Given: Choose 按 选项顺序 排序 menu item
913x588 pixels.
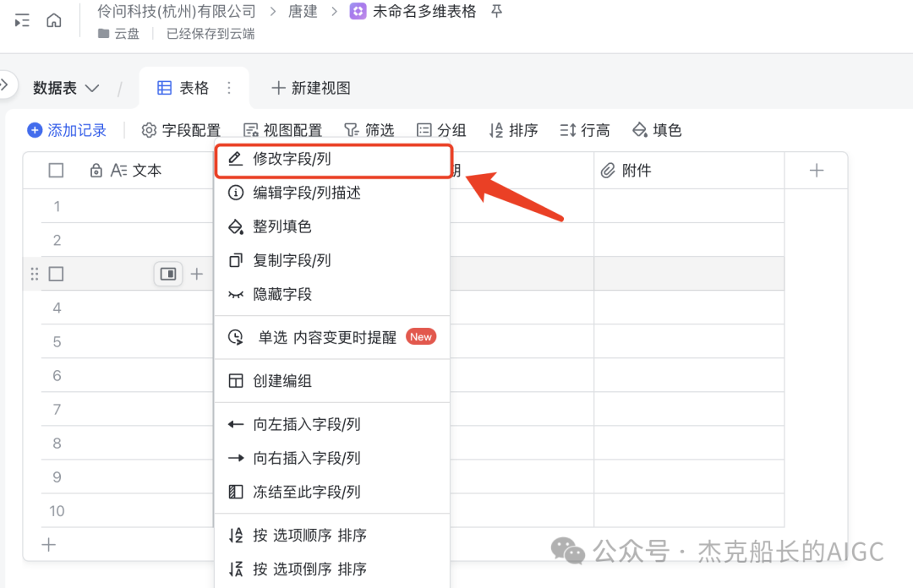Looking at the screenshot, I should click(x=333, y=535).
